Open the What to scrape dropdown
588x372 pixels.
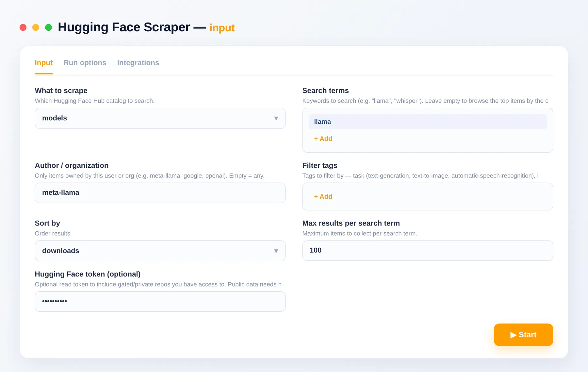coord(160,118)
